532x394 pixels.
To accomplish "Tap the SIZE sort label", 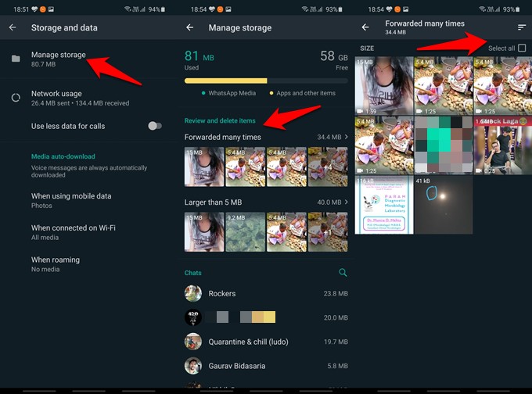I will (x=367, y=48).
